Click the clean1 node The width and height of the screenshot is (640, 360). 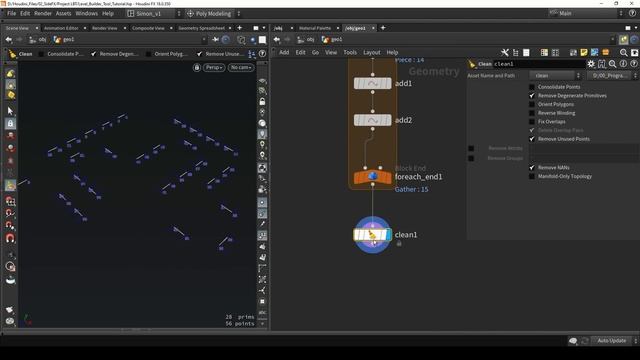373,235
